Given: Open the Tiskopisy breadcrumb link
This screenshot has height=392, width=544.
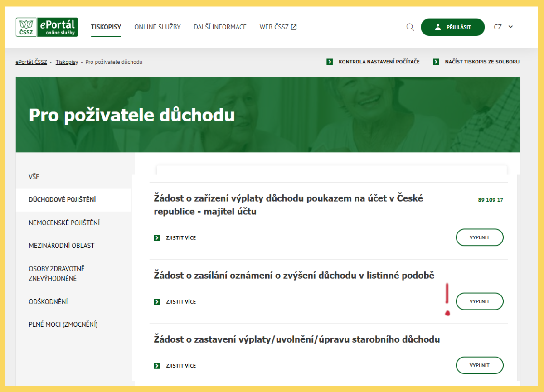Looking at the screenshot, I should (67, 62).
